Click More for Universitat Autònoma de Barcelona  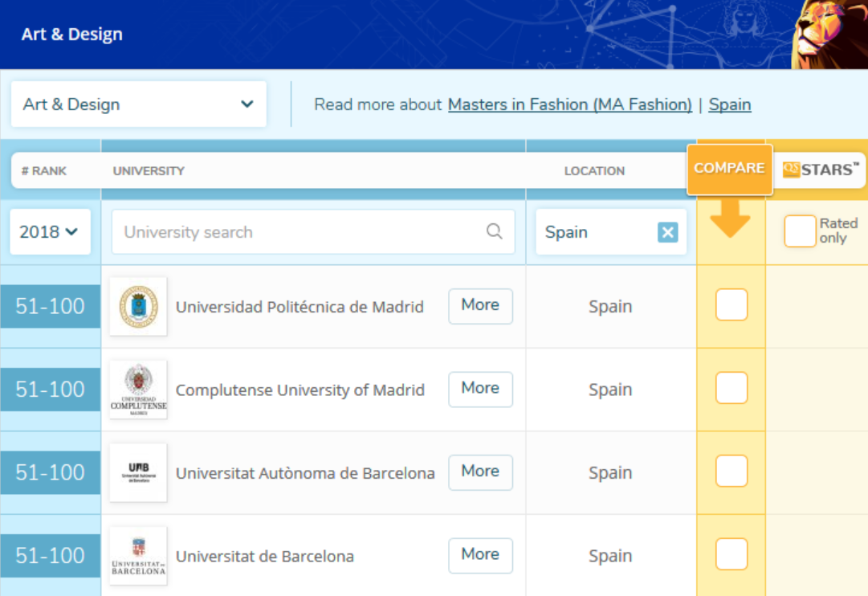480,472
